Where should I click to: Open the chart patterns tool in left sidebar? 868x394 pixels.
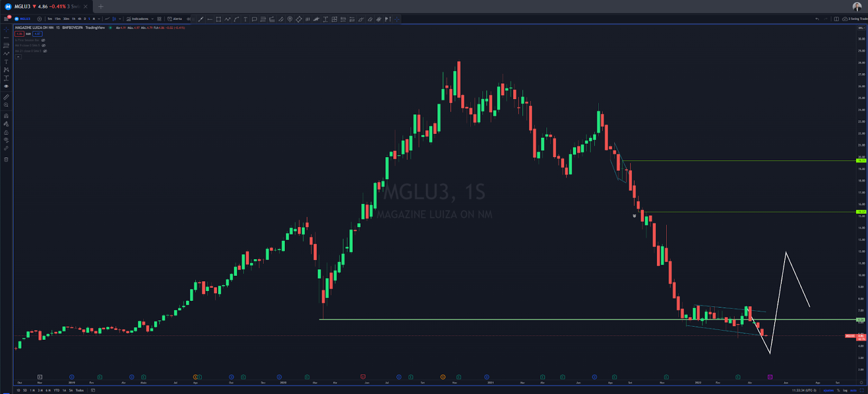click(7, 69)
